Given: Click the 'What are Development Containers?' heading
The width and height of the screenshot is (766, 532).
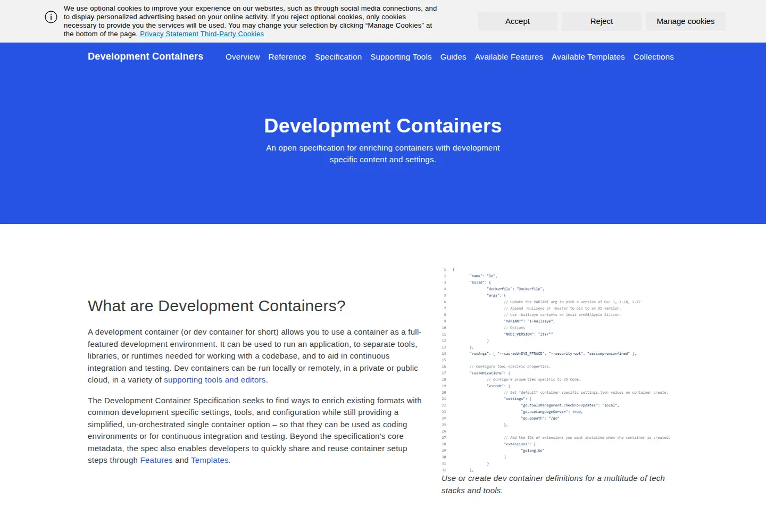Looking at the screenshot, I should pyautogui.click(x=217, y=306).
